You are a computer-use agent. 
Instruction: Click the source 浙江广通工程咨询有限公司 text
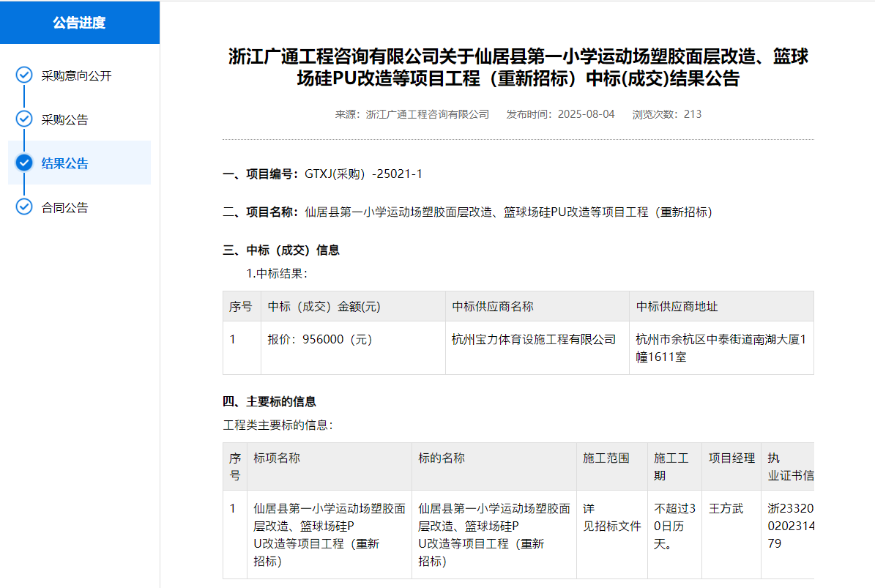(427, 114)
